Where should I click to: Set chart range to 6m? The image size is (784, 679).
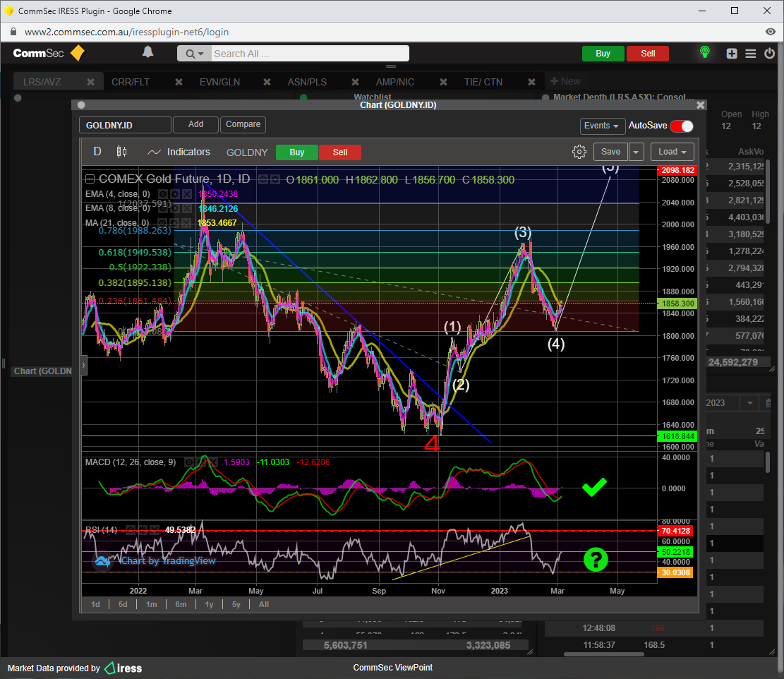pos(181,604)
